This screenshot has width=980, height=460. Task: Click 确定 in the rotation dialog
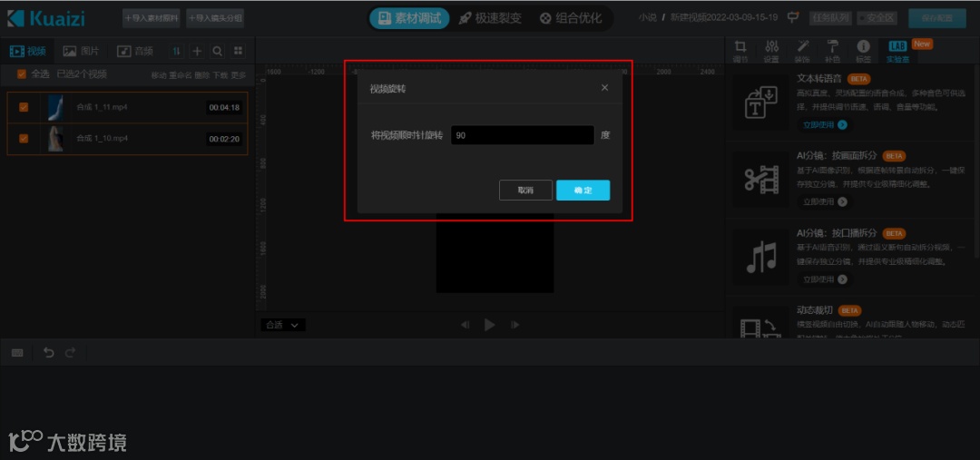583,190
